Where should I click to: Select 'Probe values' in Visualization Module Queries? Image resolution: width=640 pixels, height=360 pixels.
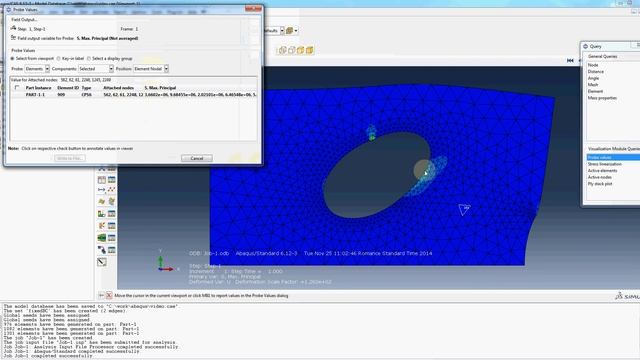pyautogui.click(x=613, y=157)
